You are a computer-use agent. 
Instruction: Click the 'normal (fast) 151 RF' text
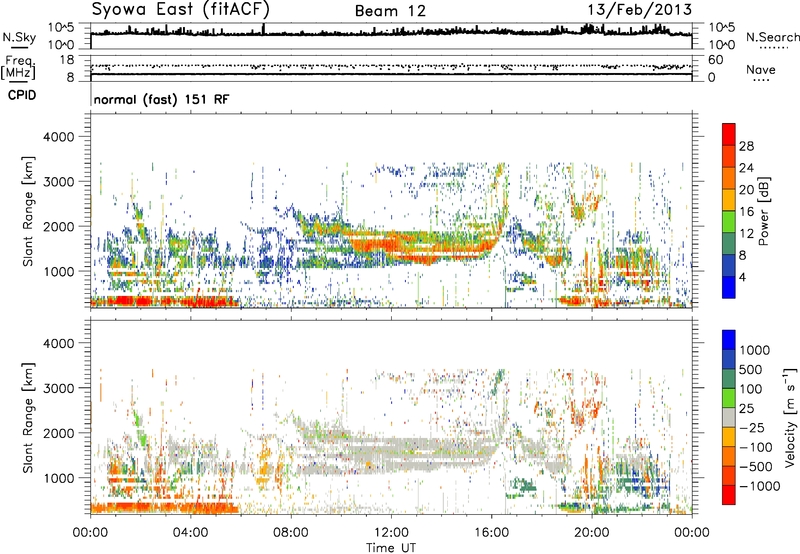(161, 99)
